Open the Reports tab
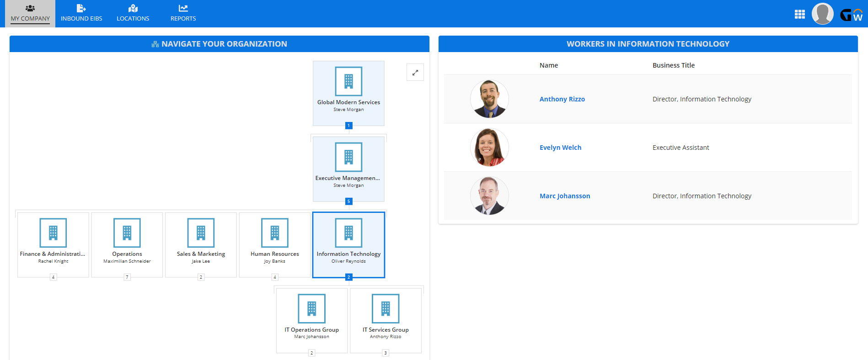Screen dimensions: 868x360 pos(183,14)
